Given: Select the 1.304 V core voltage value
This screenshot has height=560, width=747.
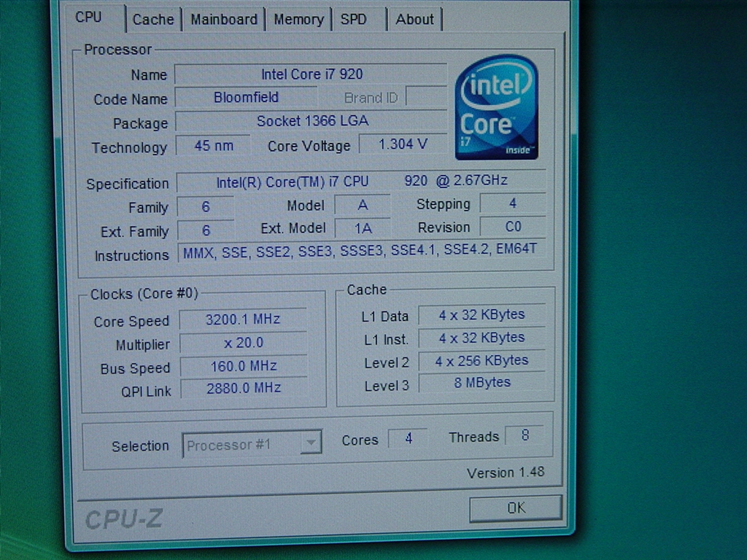Looking at the screenshot, I should [403, 144].
